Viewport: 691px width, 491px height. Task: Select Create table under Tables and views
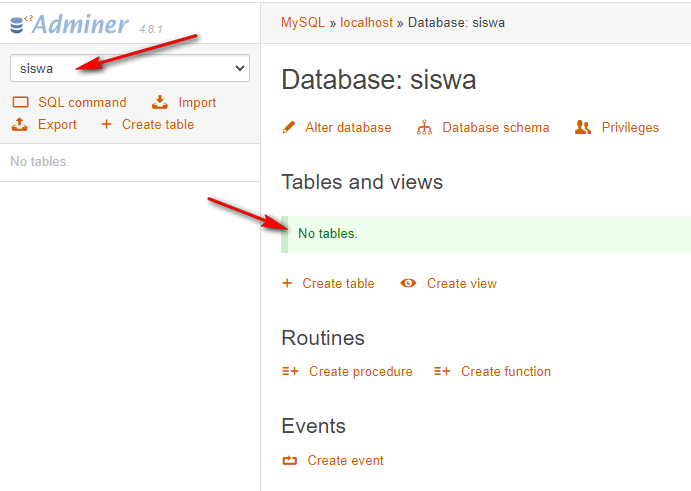point(338,283)
